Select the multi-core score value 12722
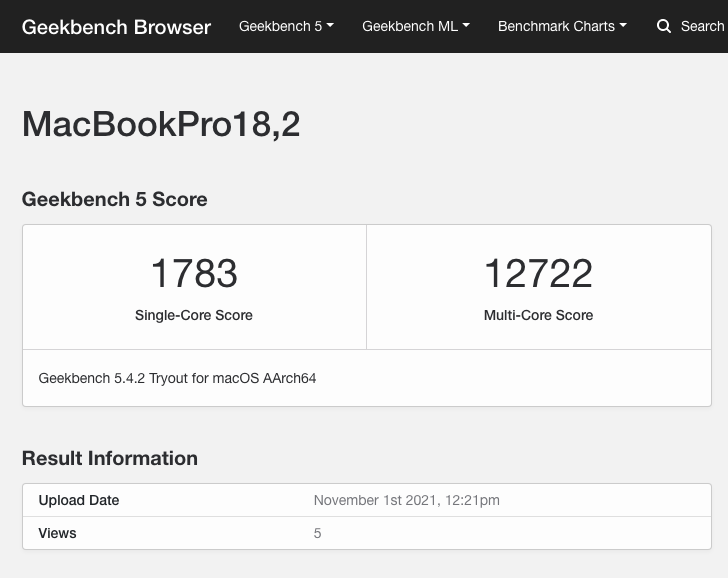Image resolution: width=728 pixels, height=578 pixels. coord(538,273)
